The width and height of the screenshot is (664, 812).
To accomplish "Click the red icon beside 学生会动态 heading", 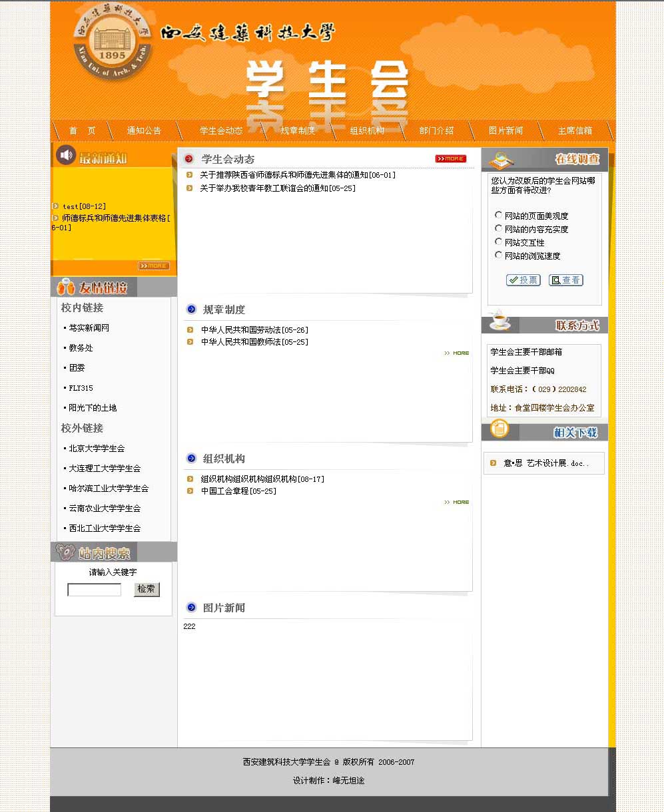I will 188,159.
